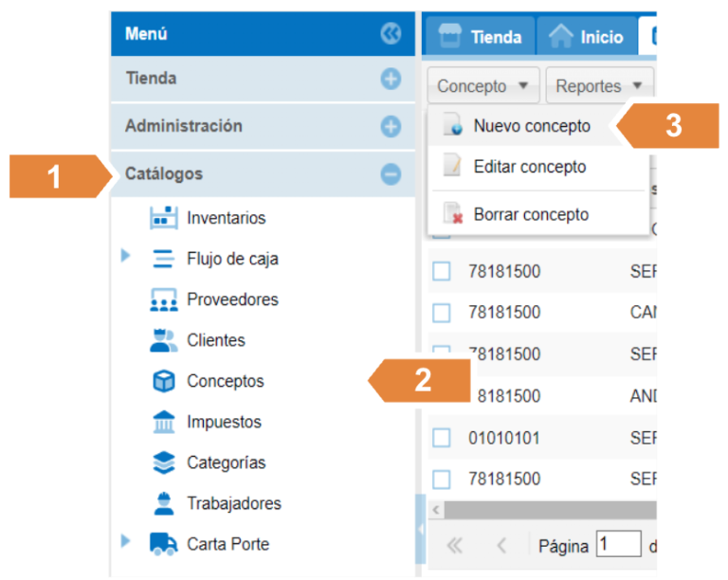Click the Proveedores icon in sidebar
This screenshot has width=728, height=580.
pyautogui.click(x=164, y=299)
